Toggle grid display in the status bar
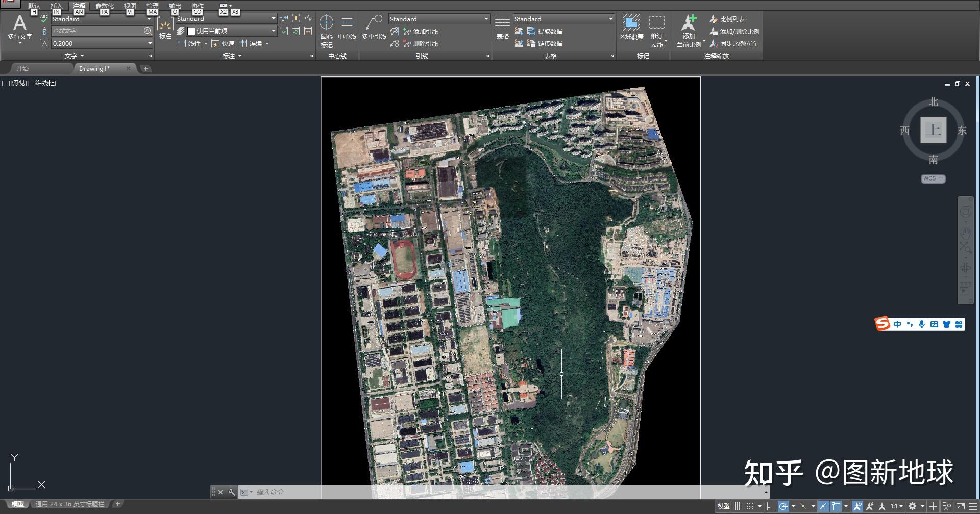The height and width of the screenshot is (514, 980). (737, 506)
